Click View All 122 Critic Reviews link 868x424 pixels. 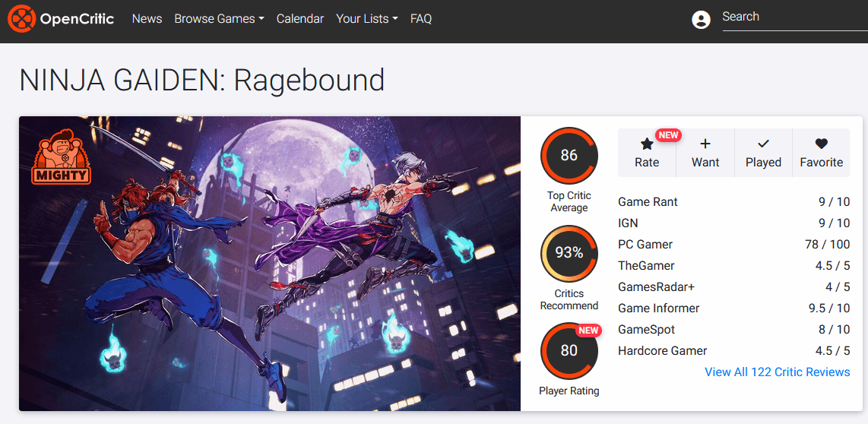(x=777, y=372)
